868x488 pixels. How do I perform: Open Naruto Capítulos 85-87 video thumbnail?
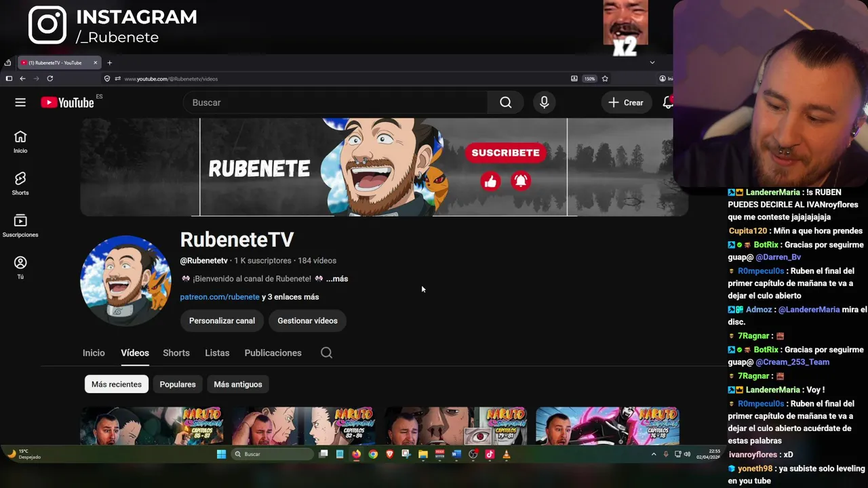(x=153, y=426)
